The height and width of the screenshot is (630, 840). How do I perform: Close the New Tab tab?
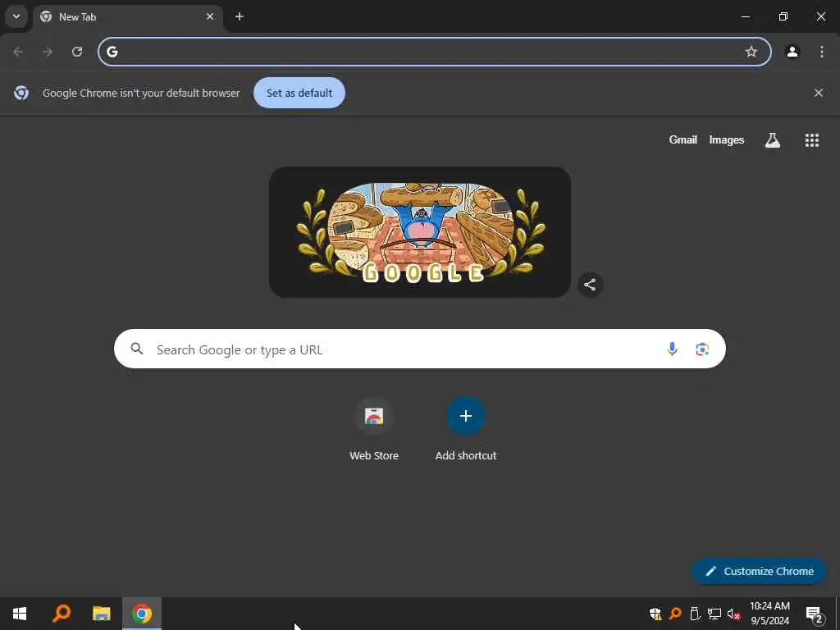pyautogui.click(x=210, y=16)
